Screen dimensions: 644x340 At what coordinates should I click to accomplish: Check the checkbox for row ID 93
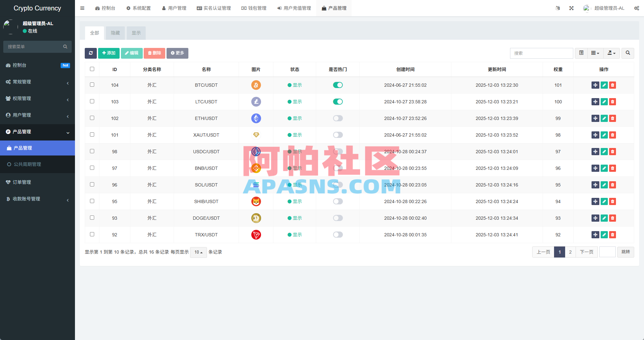(92, 218)
